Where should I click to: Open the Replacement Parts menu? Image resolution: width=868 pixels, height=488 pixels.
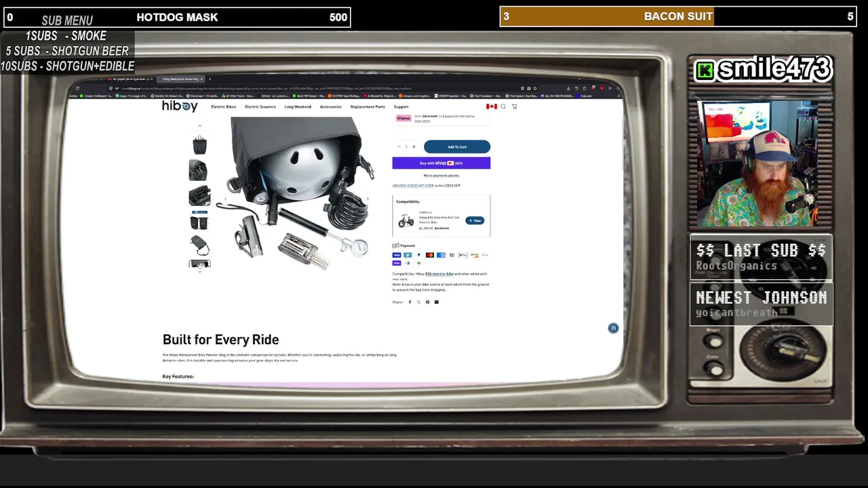368,107
